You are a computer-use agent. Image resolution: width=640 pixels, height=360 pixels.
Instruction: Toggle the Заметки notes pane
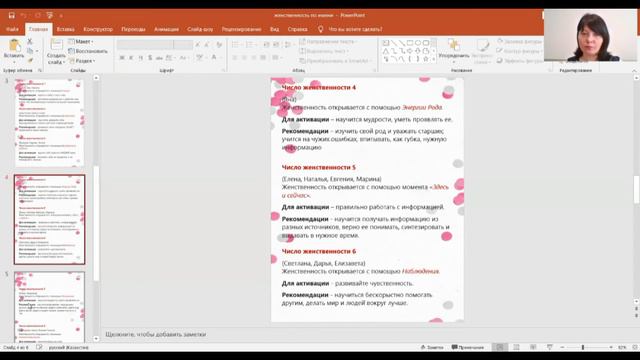(x=432, y=347)
